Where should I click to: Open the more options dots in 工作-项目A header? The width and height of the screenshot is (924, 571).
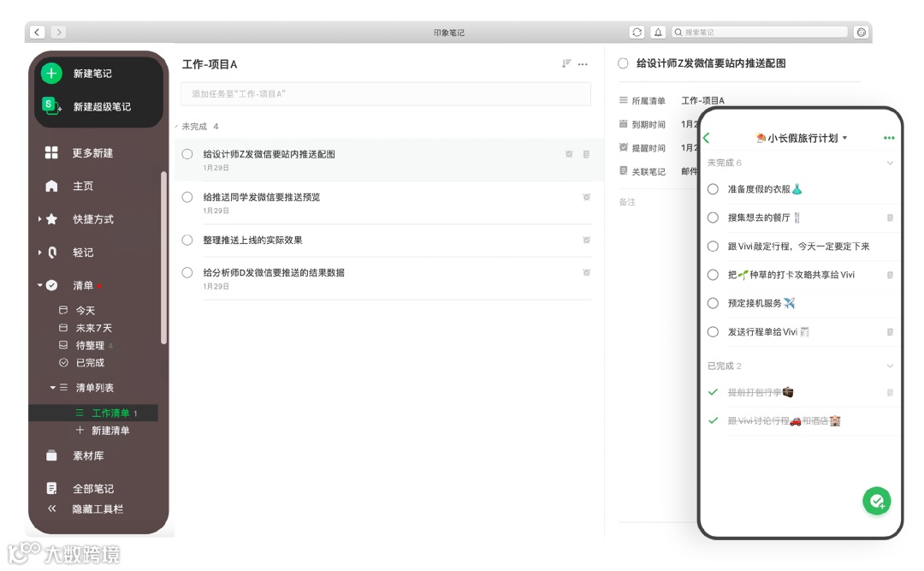click(x=583, y=63)
